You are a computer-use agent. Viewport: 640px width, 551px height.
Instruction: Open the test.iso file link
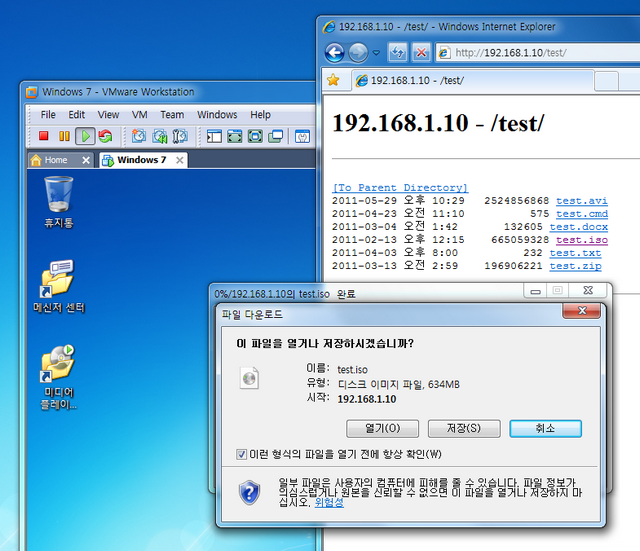pos(582,240)
